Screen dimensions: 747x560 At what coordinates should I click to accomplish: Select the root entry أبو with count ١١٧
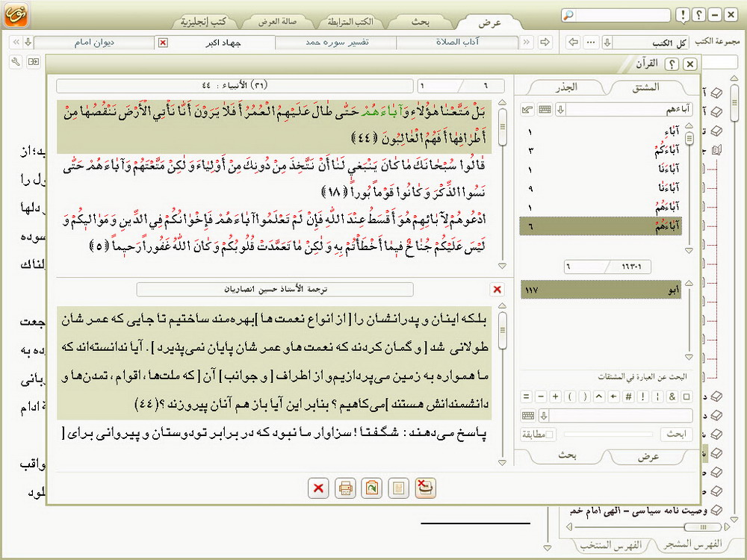(601, 290)
